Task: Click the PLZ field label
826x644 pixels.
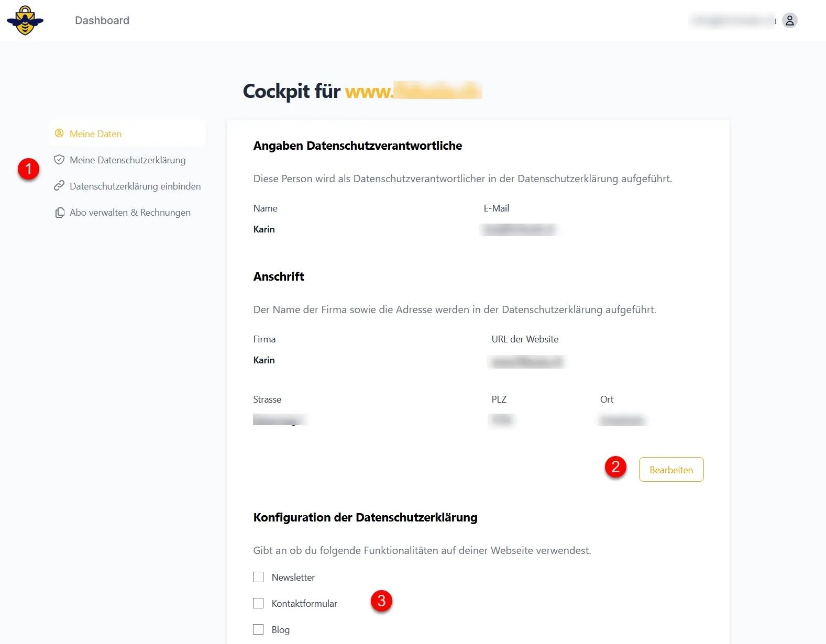Action: [x=499, y=399]
